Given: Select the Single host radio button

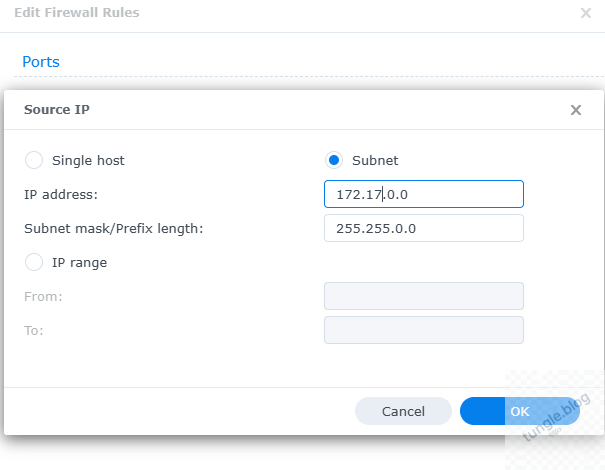Looking at the screenshot, I should pyautogui.click(x=34, y=160).
